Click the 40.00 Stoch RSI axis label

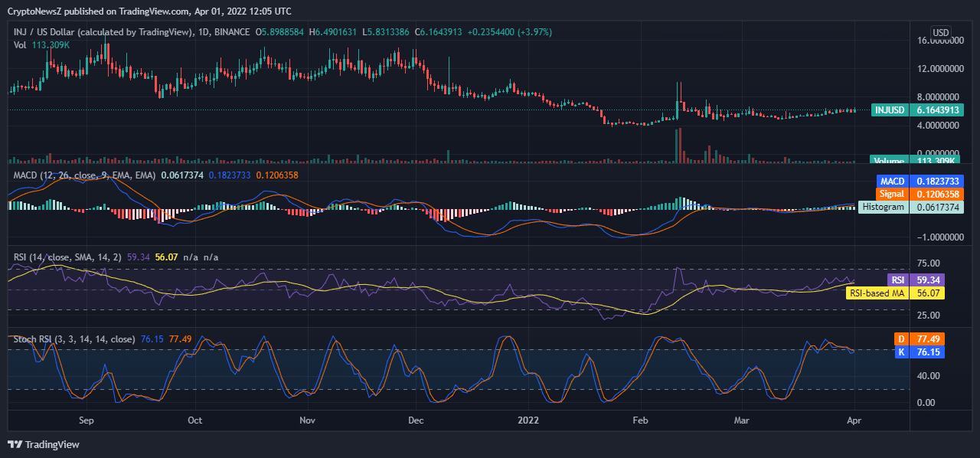point(928,376)
